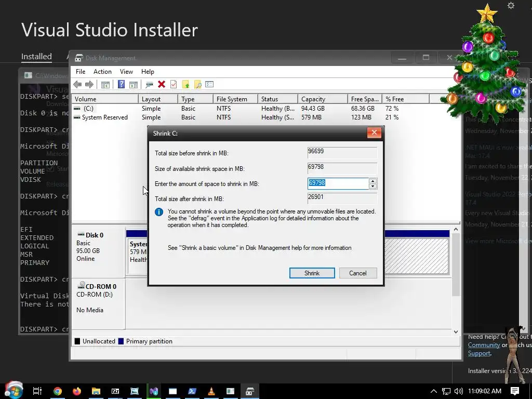This screenshot has width=532, height=399.
Task: Click the available shrink space field
Action: 342,168
